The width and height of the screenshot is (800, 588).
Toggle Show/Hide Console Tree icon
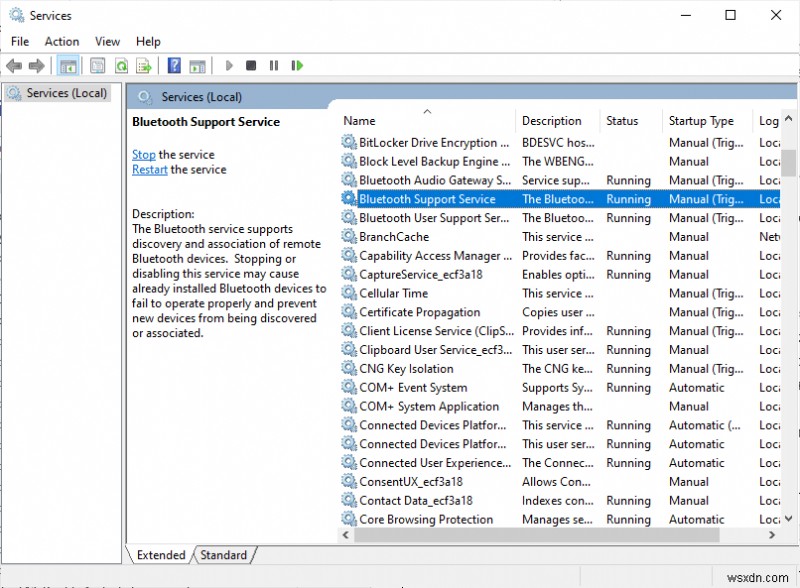click(68, 66)
